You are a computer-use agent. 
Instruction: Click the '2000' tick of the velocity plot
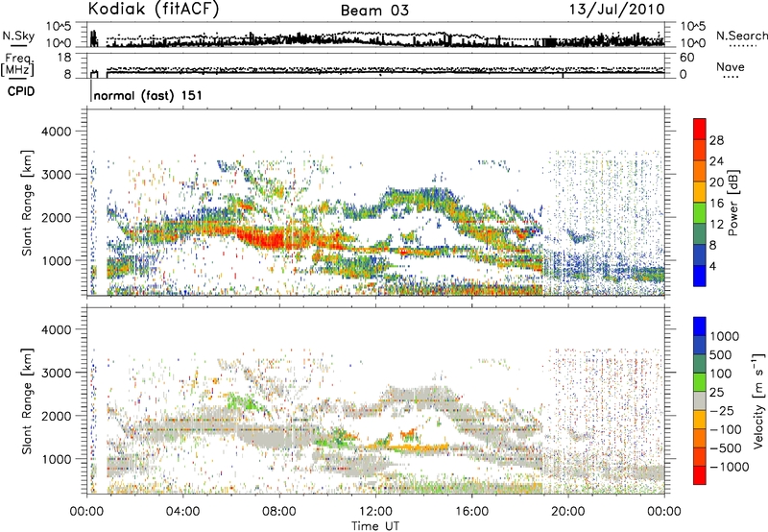[x=56, y=416]
